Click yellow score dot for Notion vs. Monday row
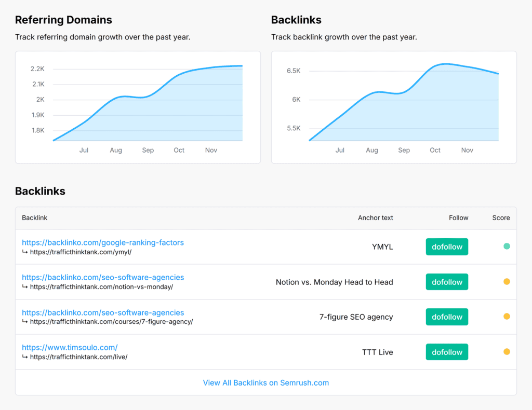The width and height of the screenshot is (532, 410). pos(507,282)
